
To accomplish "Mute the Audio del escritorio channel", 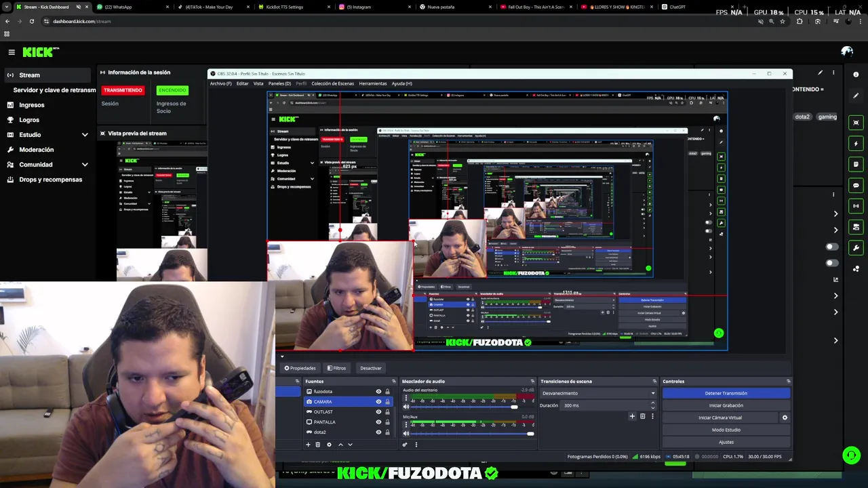I will (406, 407).
